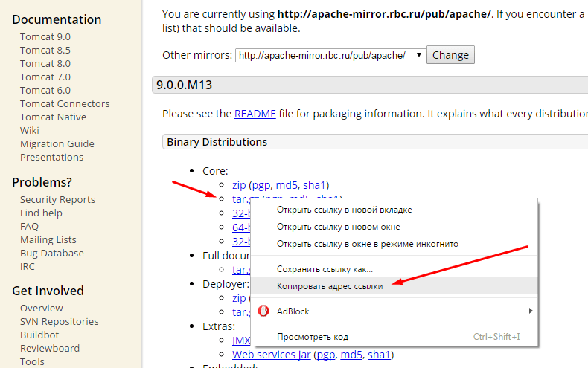Open the README link
This screenshot has height=368, width=588.
pyautogui.click(x=255, y=114)
